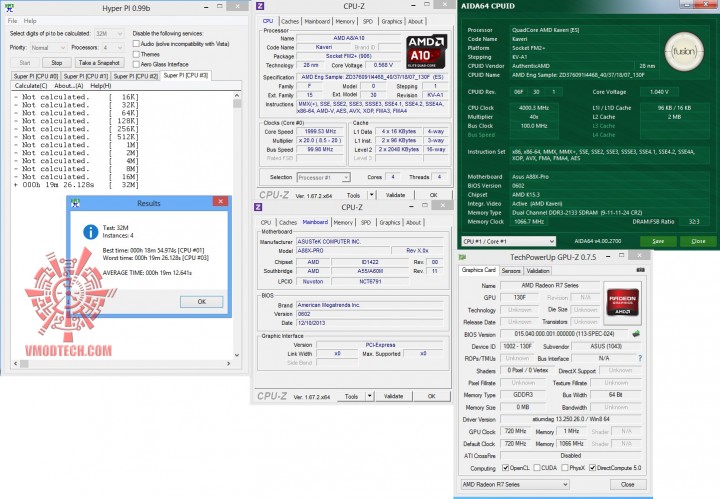Open the CPU #1 / Core #1 dropdown
Viewport: 720px width, 499px height.
coord(508,241)
